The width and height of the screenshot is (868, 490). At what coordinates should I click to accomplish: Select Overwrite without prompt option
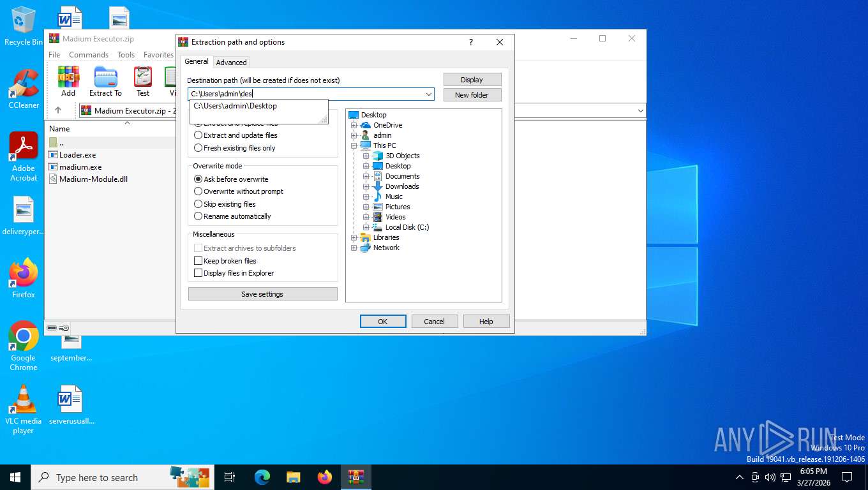coord(239,191)
